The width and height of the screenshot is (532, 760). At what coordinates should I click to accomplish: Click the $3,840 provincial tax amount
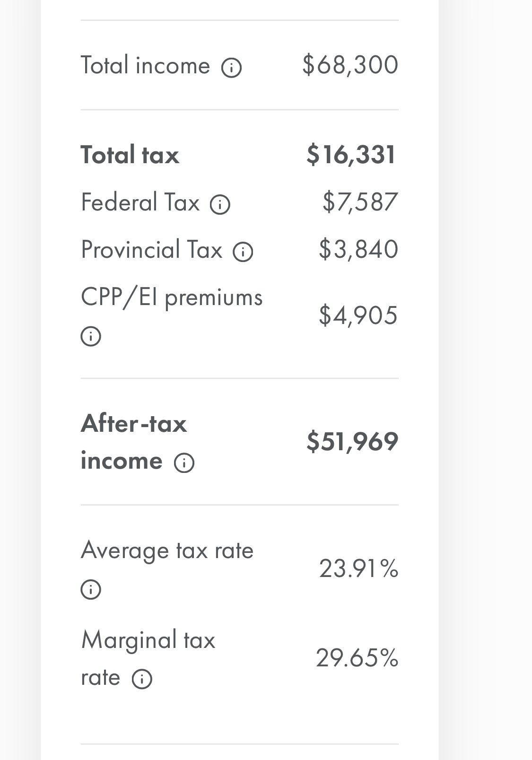[358, 250]
